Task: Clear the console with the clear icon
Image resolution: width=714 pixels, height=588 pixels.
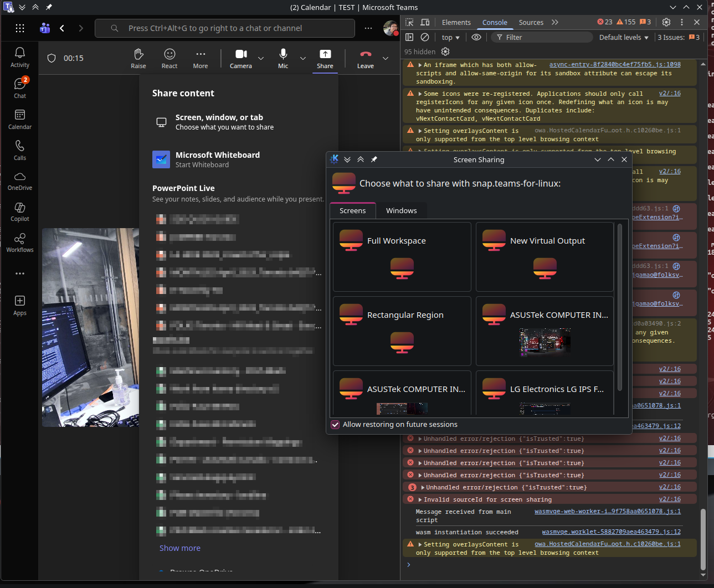Action: coord(425,37)
